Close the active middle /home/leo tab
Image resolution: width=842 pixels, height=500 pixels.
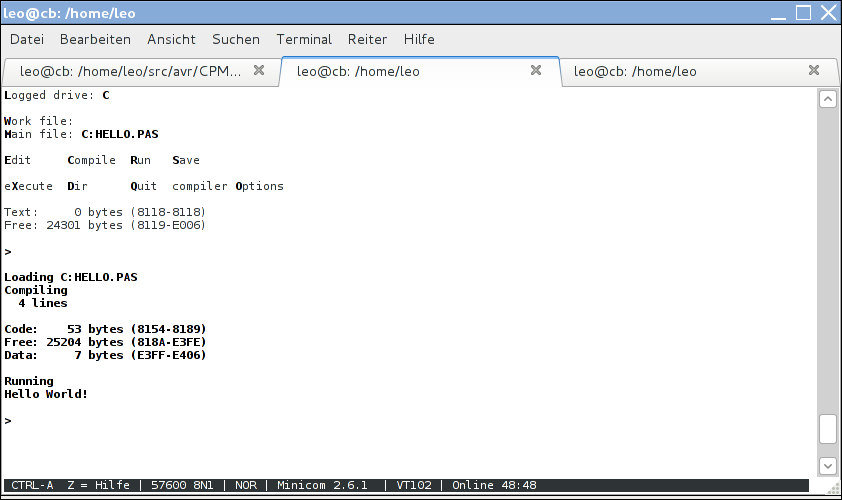[x=536, y=70]
